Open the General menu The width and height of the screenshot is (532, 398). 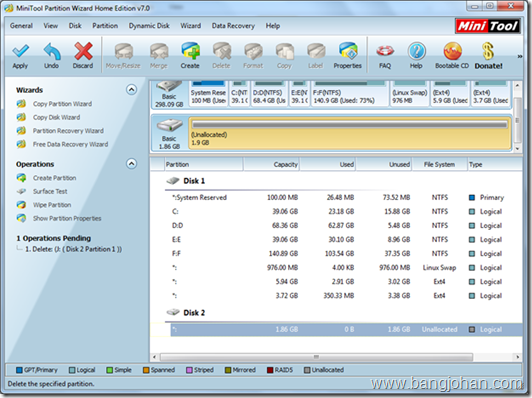tap(21, 26)
